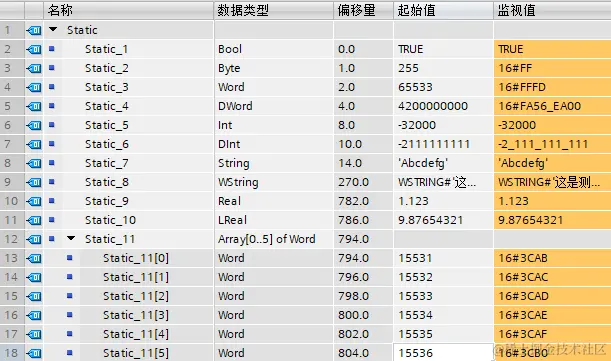Click the tag icon in the Static_4 row
Screen dimensions: 611x361
(x=34, y=106)
